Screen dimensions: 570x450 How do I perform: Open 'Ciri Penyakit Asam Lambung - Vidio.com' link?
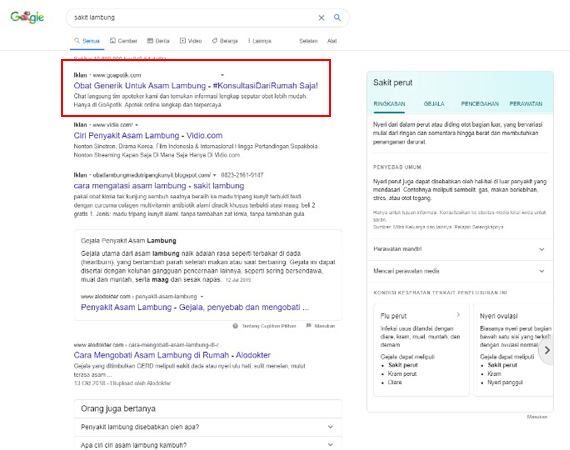pyautogui.click(x=148, y=136)
